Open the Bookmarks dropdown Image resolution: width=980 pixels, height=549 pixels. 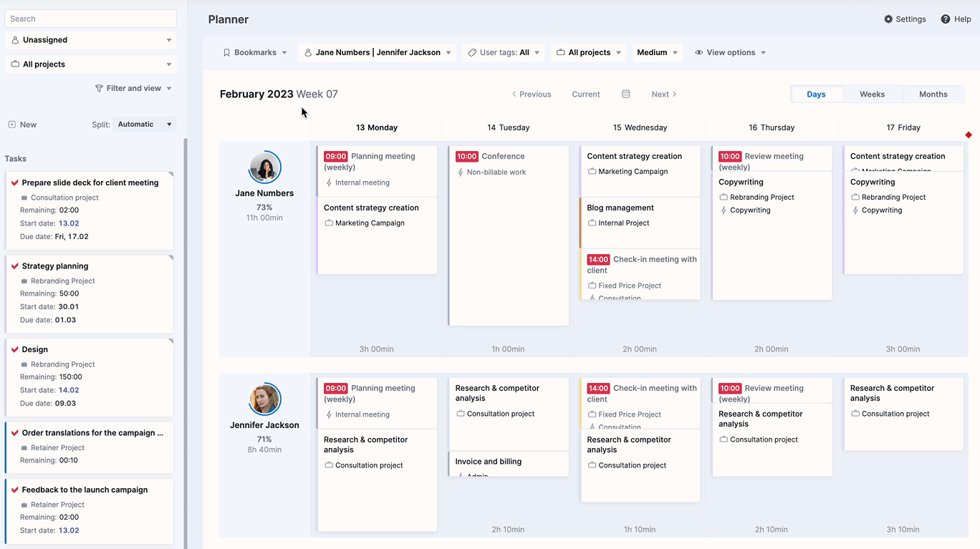(254, 52)
